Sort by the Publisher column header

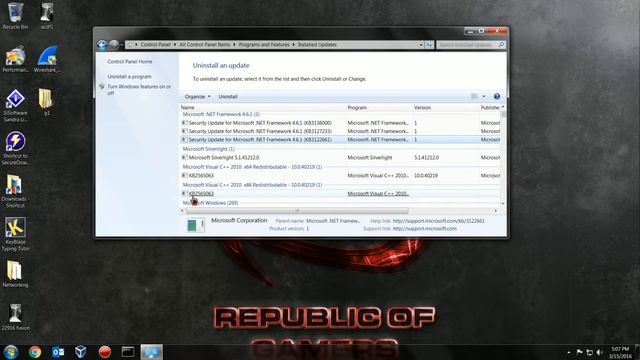[x=490, y=107]
